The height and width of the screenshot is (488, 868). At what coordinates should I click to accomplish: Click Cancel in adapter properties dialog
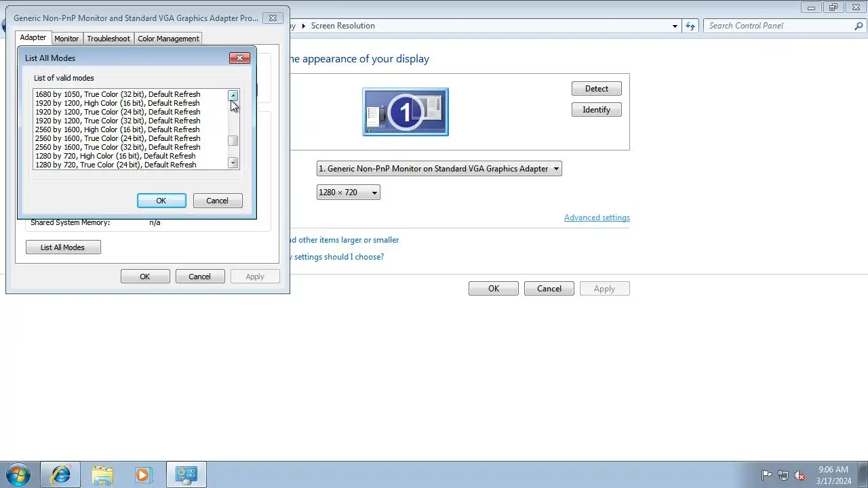point(199,277)
